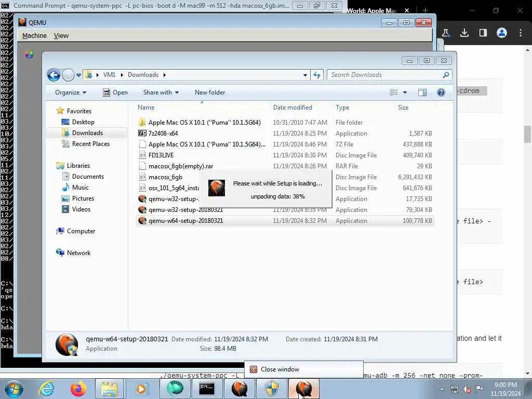532x399 pixels.
Task: Open Action Center flag tray icon
Action: pos(480,389)
